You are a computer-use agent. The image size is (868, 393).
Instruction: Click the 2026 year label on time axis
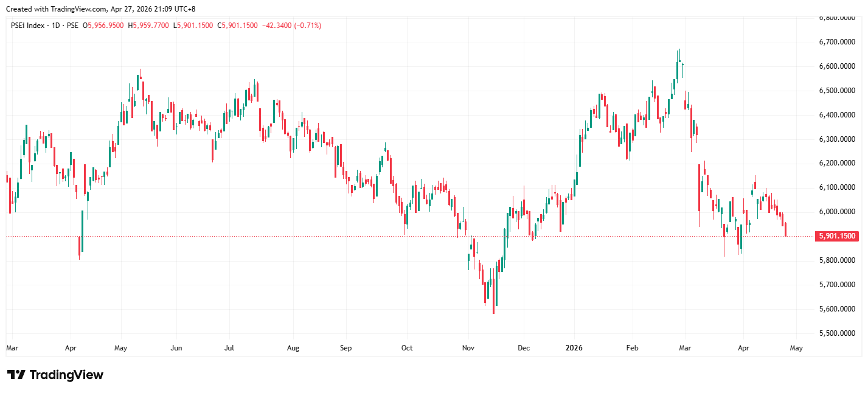click(x=574, y=349)
